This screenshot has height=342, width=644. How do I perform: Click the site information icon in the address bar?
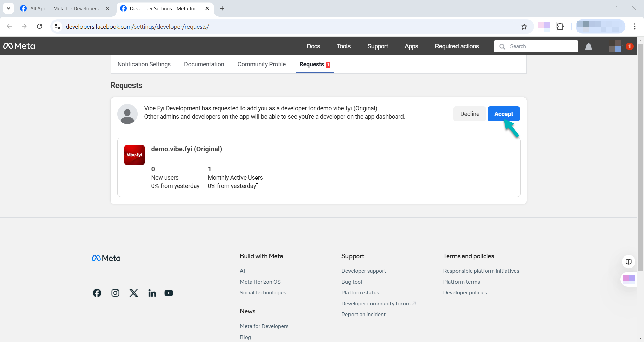57,26
